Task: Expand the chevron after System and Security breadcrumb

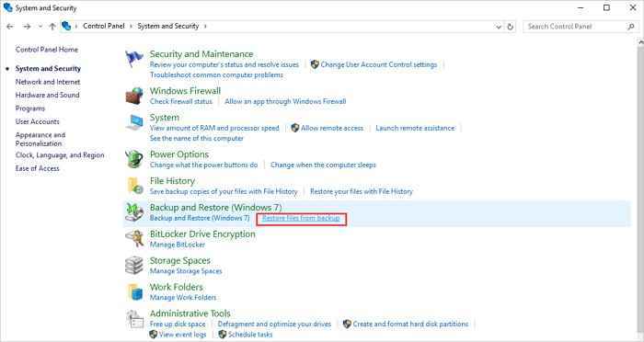Action: (205, 27)
